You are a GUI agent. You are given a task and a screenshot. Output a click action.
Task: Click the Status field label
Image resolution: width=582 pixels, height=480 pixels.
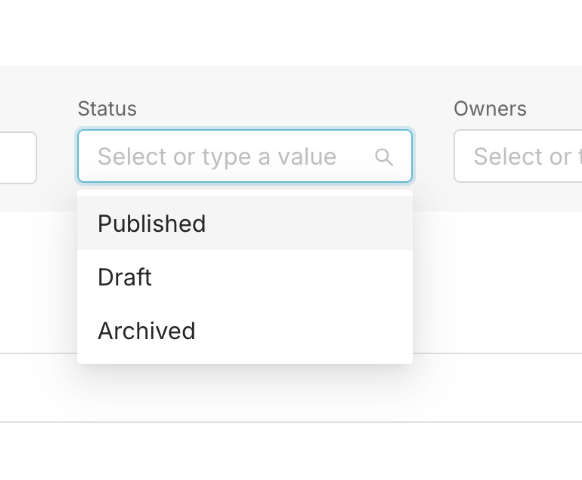[x=107, y=109]
